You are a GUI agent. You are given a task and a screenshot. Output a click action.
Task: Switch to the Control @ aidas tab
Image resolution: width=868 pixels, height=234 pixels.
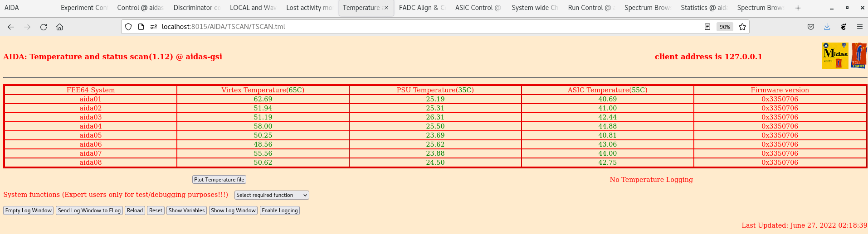click(140, 8)
